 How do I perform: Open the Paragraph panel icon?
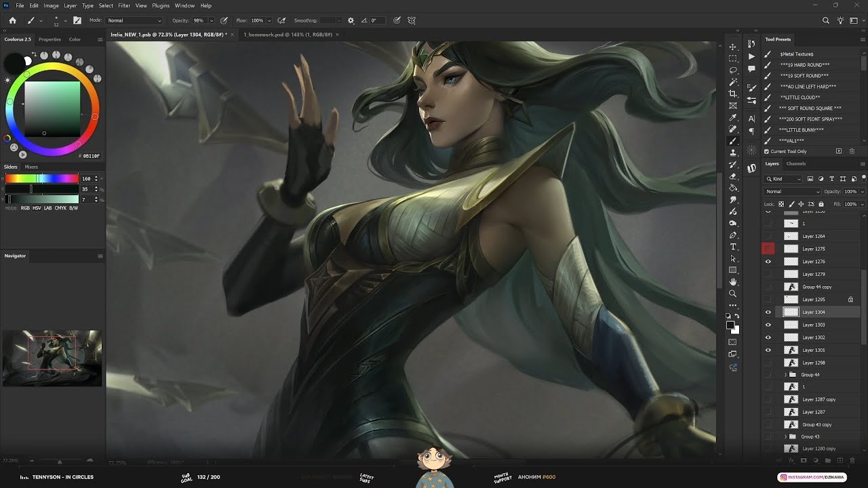click(751, 131)
